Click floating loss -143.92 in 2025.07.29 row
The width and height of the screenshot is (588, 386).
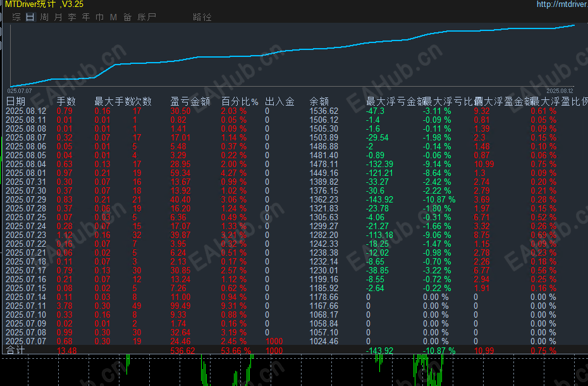tap(379, 200)
